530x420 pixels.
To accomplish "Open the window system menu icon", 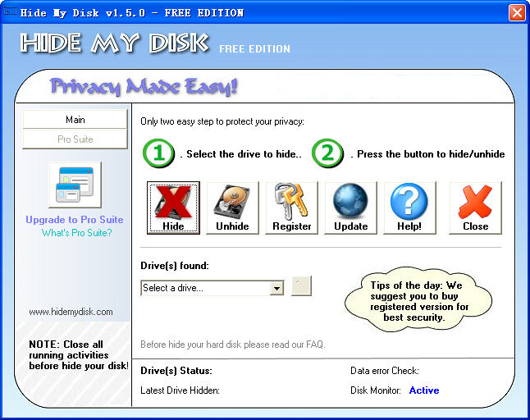I will tap(10, 11).
